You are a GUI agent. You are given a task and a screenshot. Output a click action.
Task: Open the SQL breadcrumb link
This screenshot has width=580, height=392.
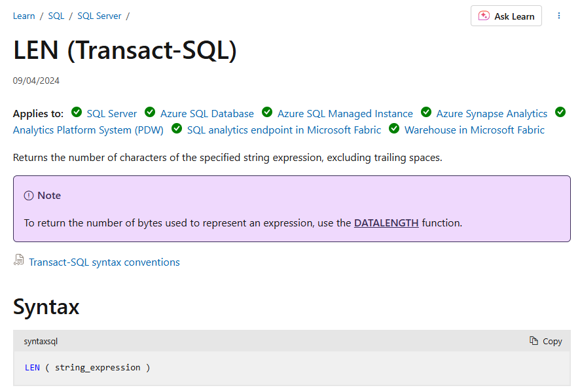click(56, 16)
